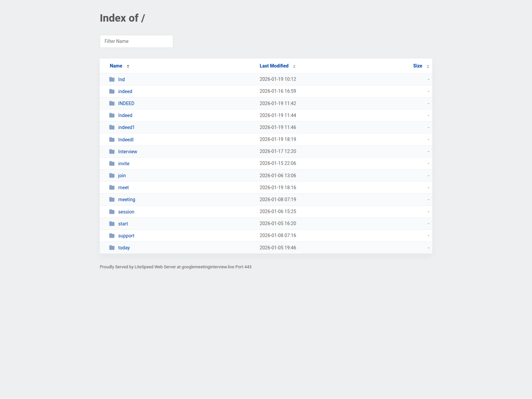The height and width of the screenshot is (399, 532).
Task: Click the folder icon next to indeed1
Action: [112, 127]
